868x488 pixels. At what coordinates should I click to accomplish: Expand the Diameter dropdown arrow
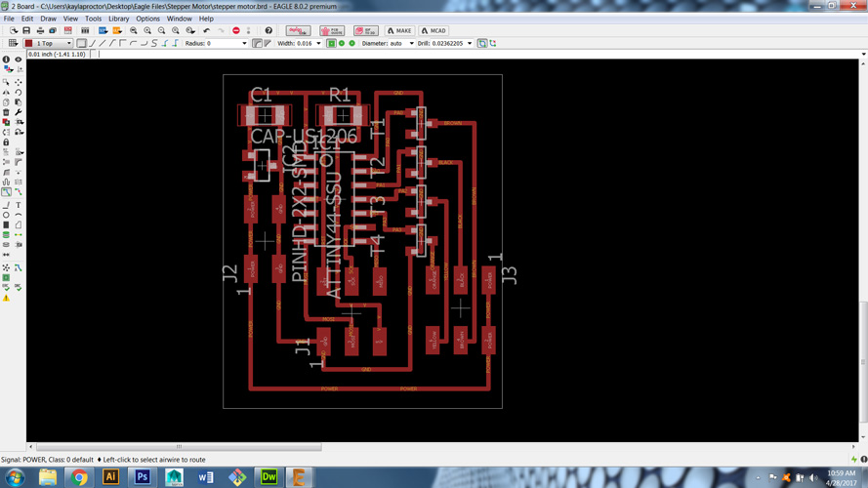(411, 43)
